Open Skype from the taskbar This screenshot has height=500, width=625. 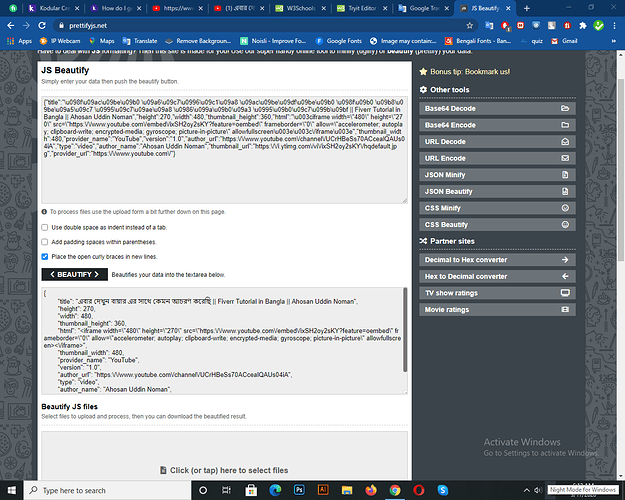coord(442,490)
